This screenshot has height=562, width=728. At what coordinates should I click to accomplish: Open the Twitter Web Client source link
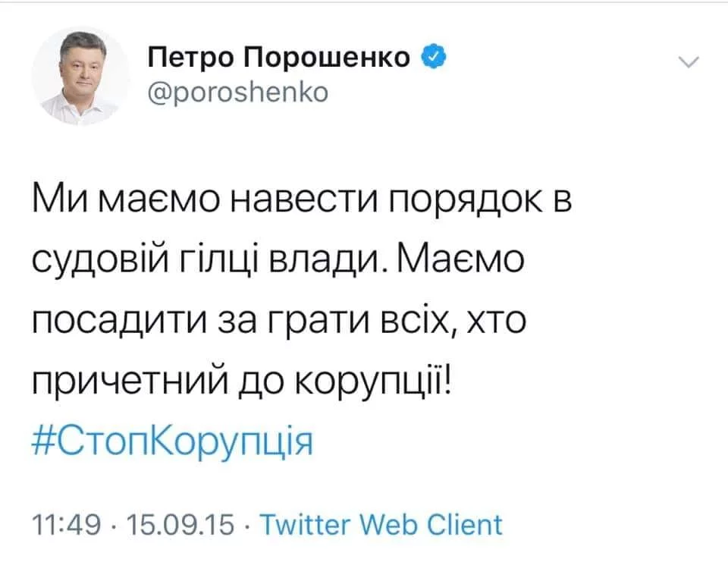pyautogui.click(x=381, y=525)
